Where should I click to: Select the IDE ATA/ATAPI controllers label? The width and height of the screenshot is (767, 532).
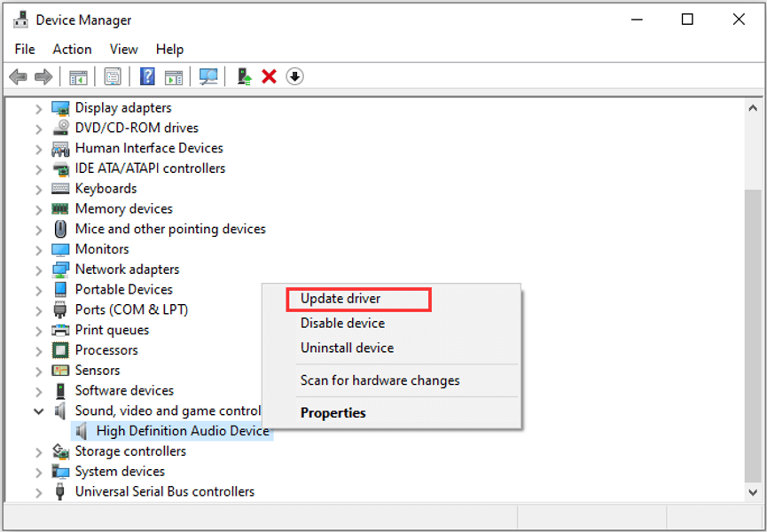(150, 168)
